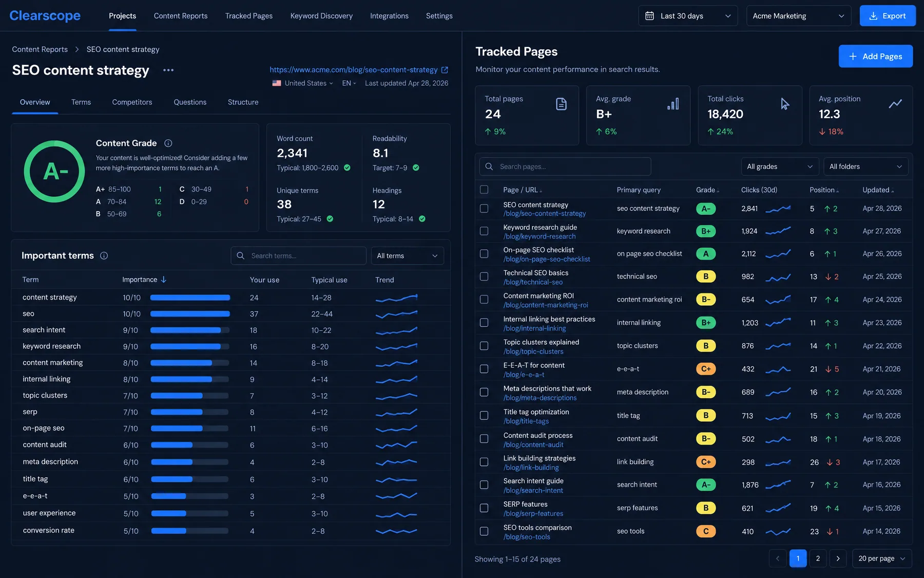924x578 pixels.
Task: Change the 20 per page dropdown
Action: 882,558
